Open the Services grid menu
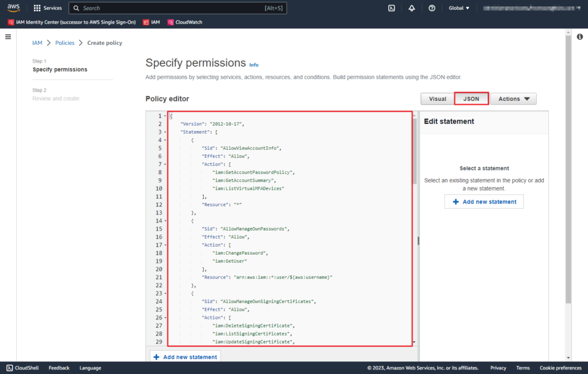 pos(37,8)
